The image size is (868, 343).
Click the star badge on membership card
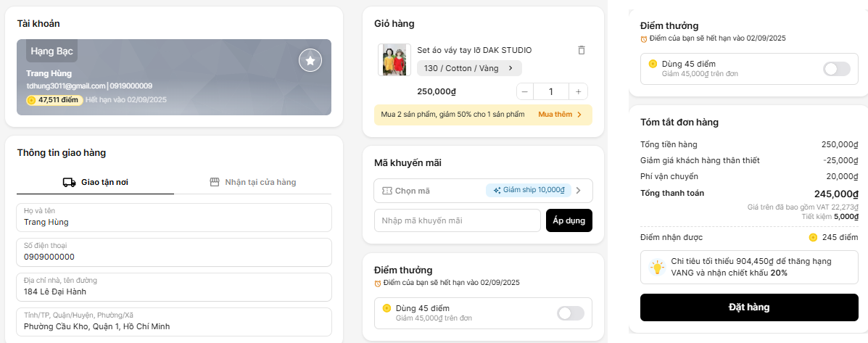(x=310, y=60)
